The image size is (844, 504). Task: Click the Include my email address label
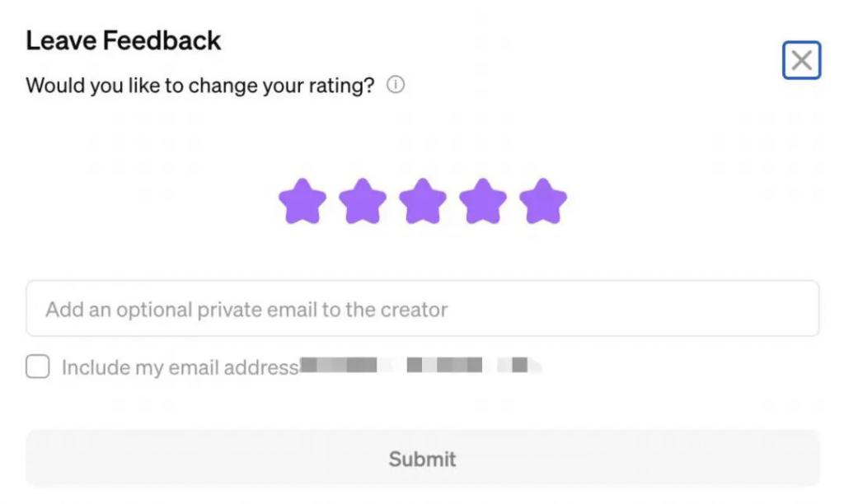(x=181, y=367)
